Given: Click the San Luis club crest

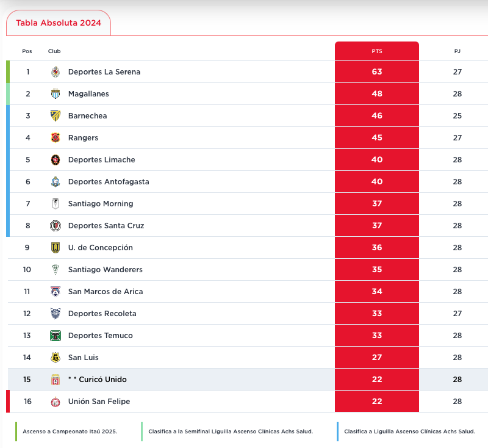Looking at the screenshot, I should pyautogui.click(x=56, y=358).
